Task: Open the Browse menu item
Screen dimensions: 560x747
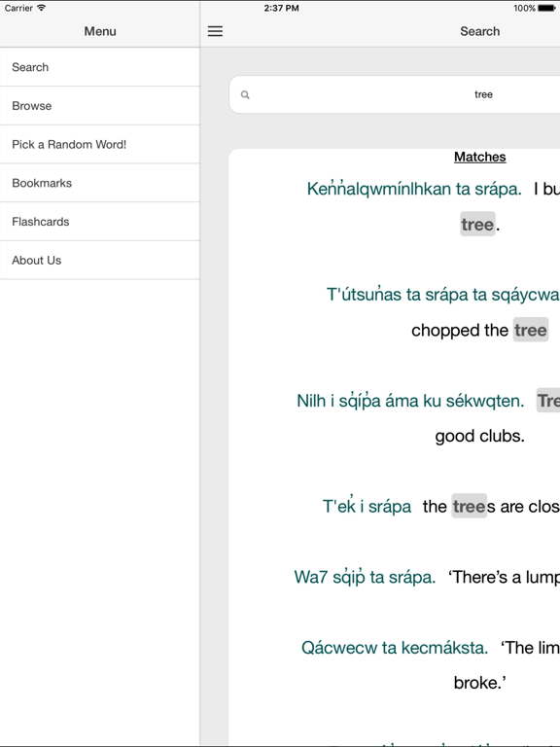Action: coord(100,106)
